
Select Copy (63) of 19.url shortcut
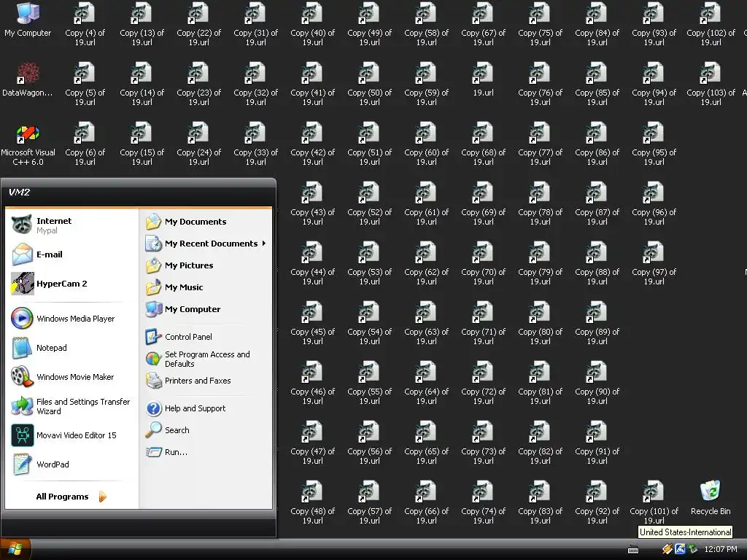tap(426, 323)
